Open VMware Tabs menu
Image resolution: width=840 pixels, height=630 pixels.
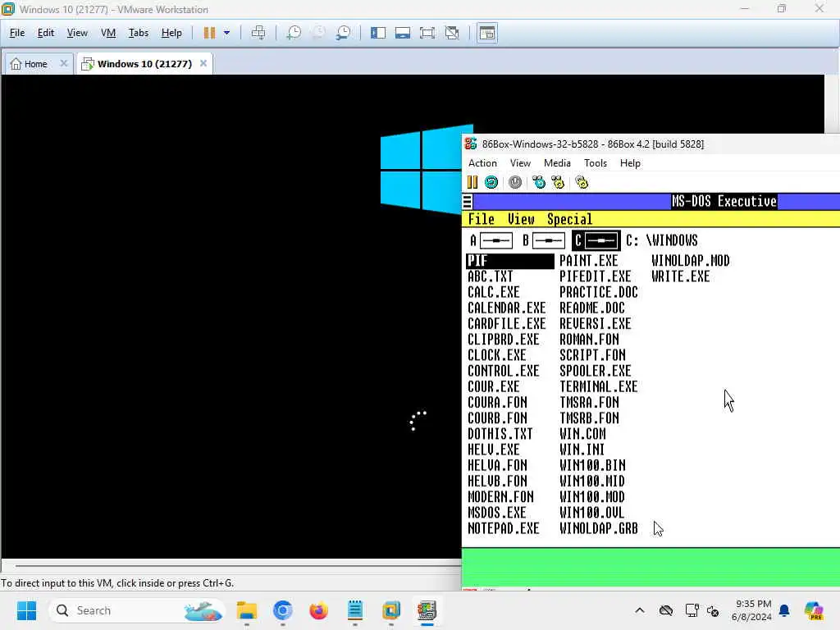(x=138, y=33)
